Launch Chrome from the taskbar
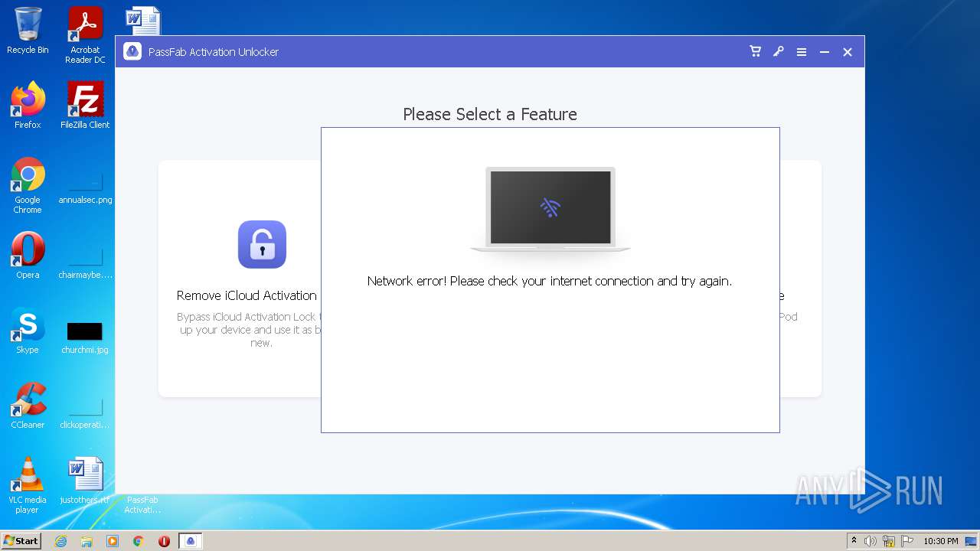The height and width of the screenshot is (551, 980). pos(139,541)
